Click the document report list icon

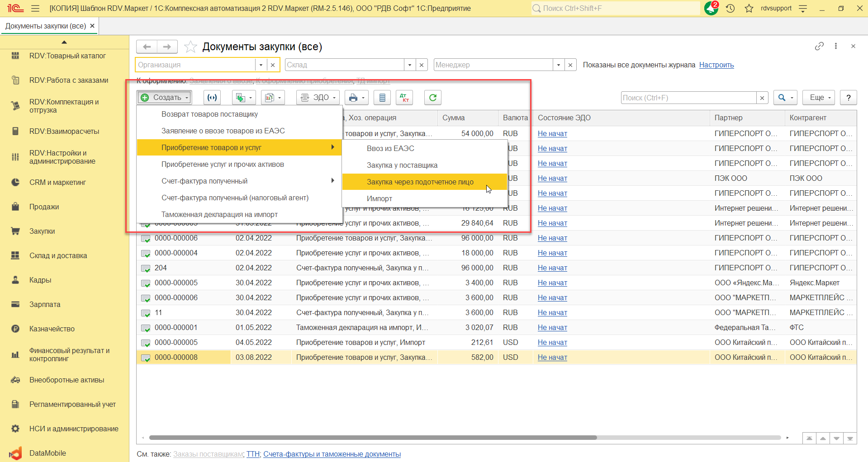click(x=382, y=98)
